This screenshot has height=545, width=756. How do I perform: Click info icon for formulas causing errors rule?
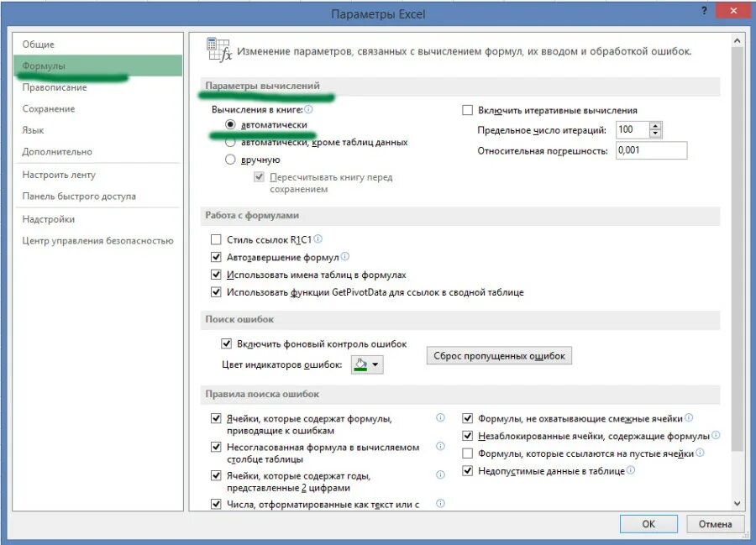coord(440,418)
